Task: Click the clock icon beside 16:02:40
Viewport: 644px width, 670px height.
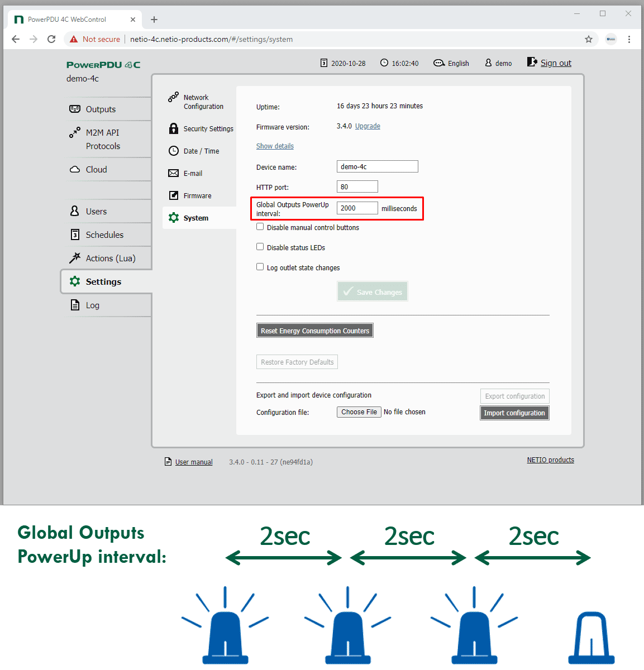Action: click(x=384, y=63)
